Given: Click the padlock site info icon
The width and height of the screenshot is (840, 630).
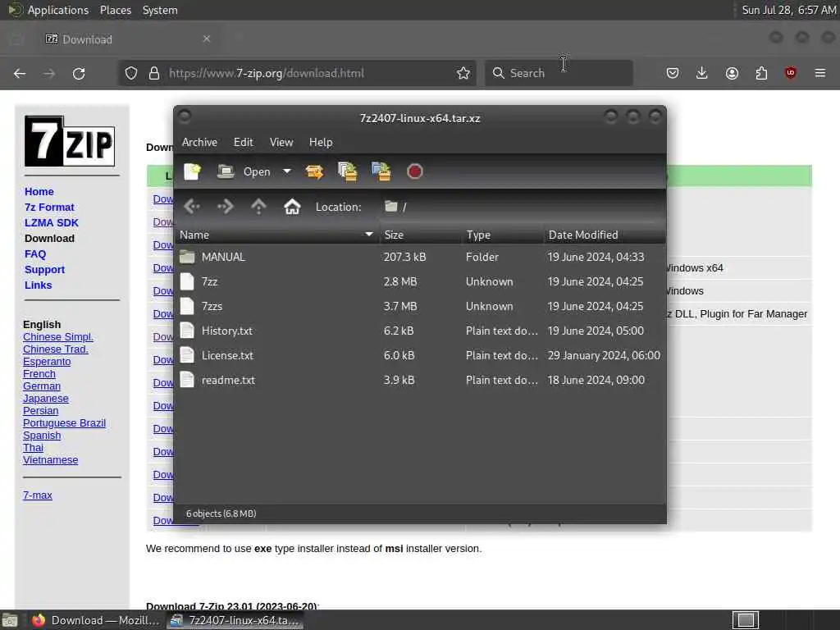Looking at the screenshot, I should (x=154, y=73).
